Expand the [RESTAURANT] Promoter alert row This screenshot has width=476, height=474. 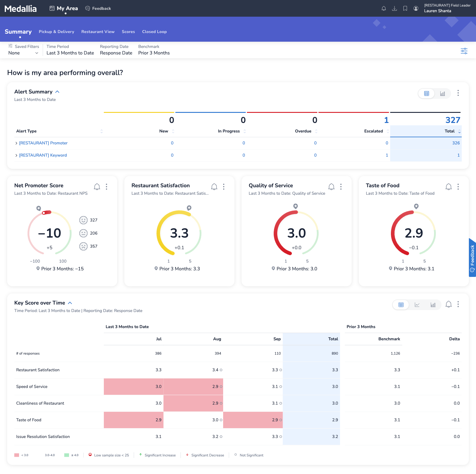tap(16, 143)
